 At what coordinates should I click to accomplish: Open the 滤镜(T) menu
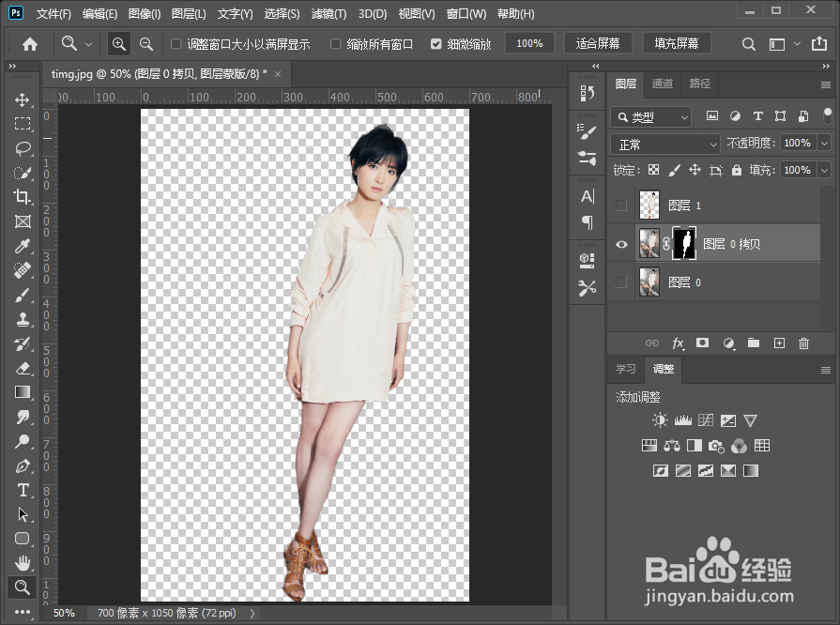click(328, 14)
